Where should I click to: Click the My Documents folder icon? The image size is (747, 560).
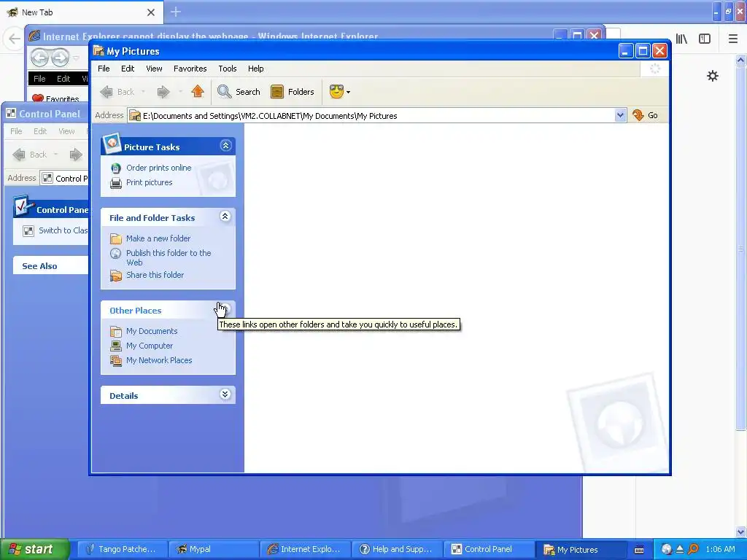point(116,331)
